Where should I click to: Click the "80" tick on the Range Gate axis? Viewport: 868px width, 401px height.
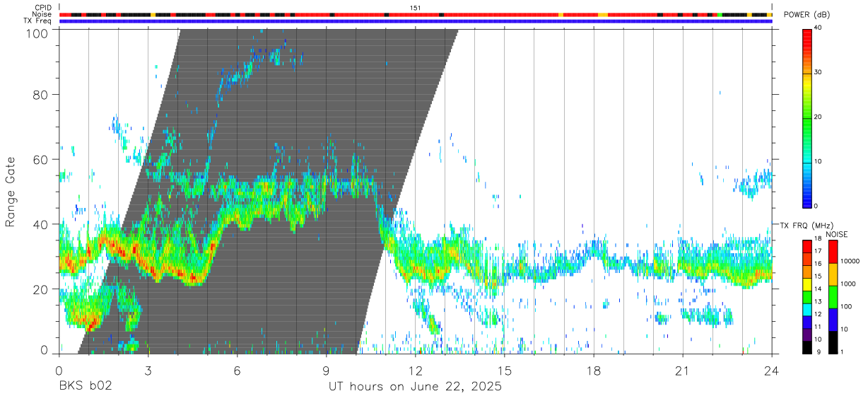41,94
